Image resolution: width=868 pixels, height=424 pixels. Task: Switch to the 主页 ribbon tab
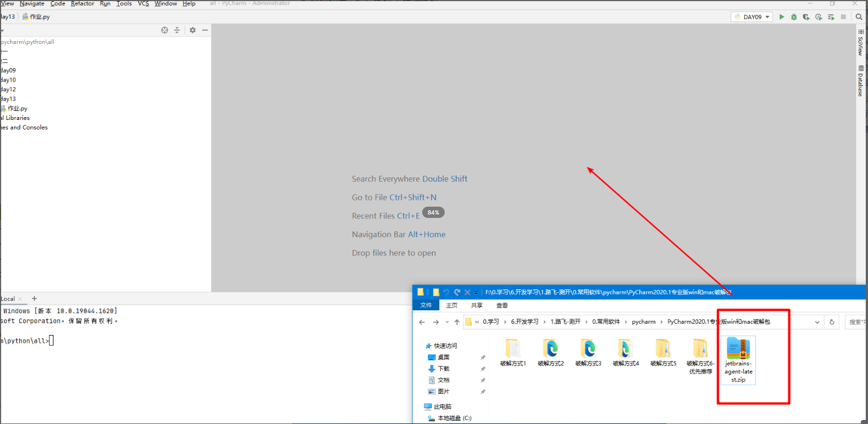451,305
